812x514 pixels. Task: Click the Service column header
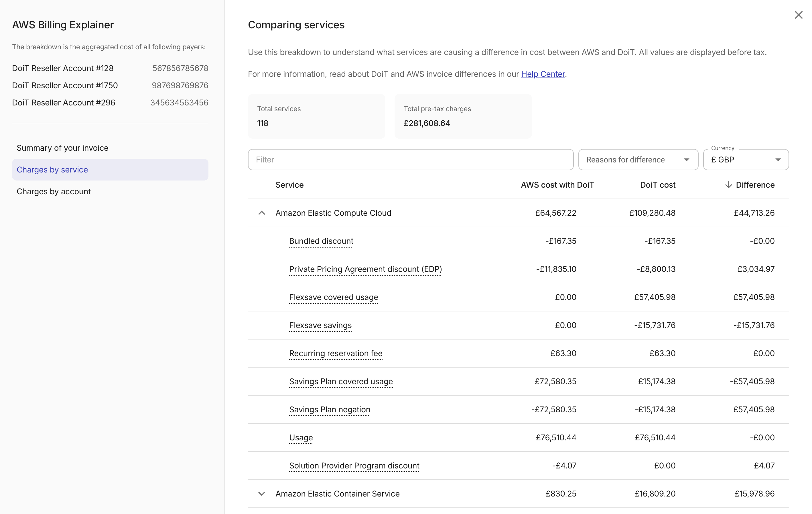click(289, 185)
